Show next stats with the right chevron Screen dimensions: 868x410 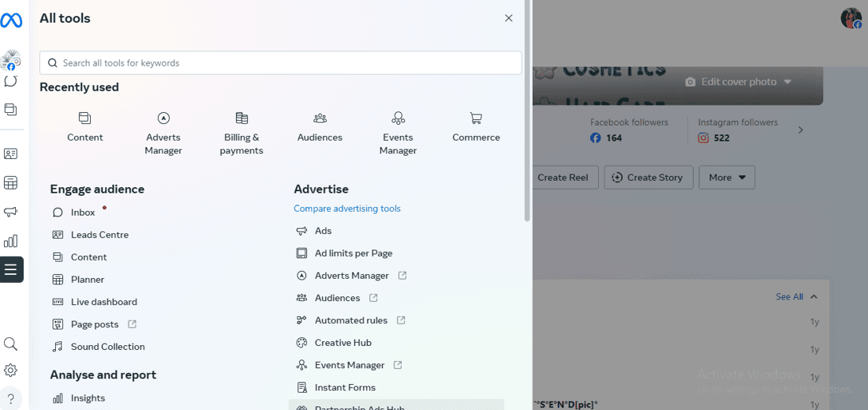(x=800, y=130)
